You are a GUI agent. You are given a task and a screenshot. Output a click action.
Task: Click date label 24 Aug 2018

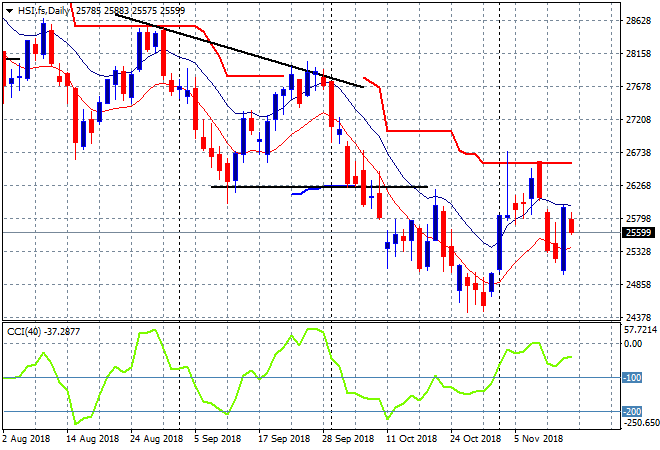pos(157,439)
